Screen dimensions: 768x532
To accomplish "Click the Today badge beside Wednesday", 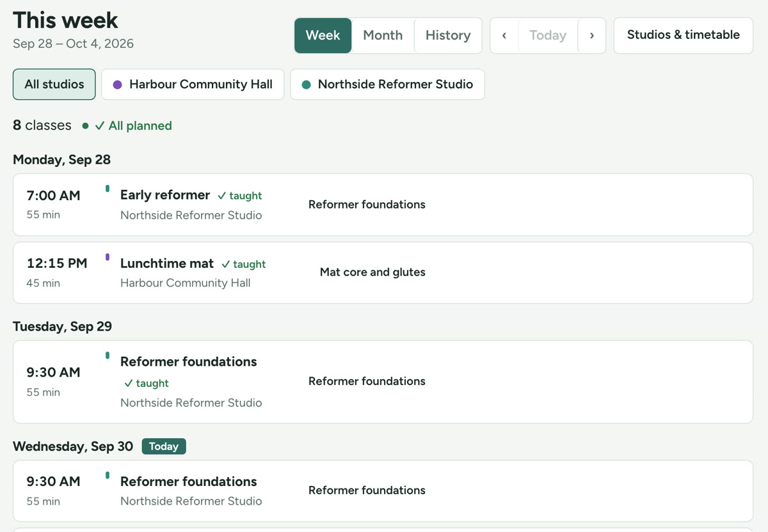I will pos(164,446).
